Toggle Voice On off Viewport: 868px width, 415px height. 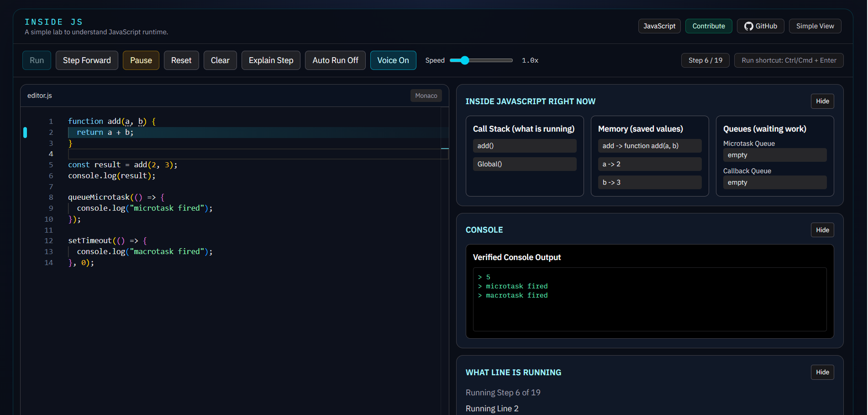point(393,60)
